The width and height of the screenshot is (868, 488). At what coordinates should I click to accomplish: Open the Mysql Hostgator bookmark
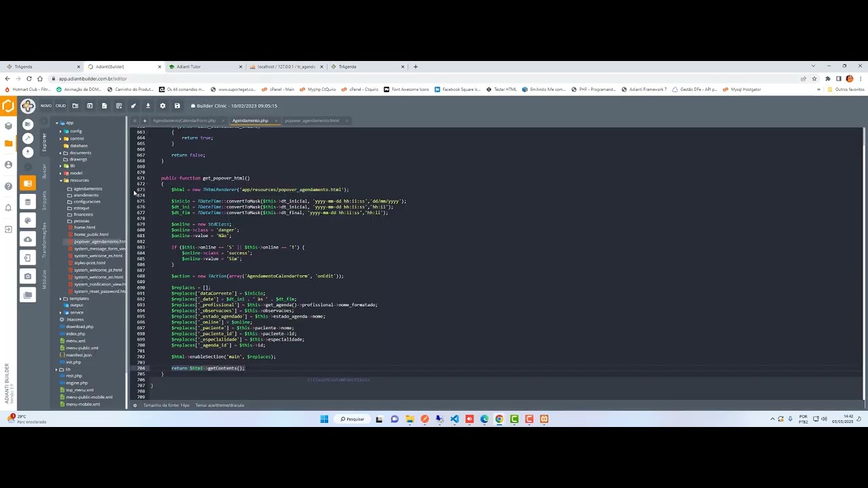click(743, 89)
